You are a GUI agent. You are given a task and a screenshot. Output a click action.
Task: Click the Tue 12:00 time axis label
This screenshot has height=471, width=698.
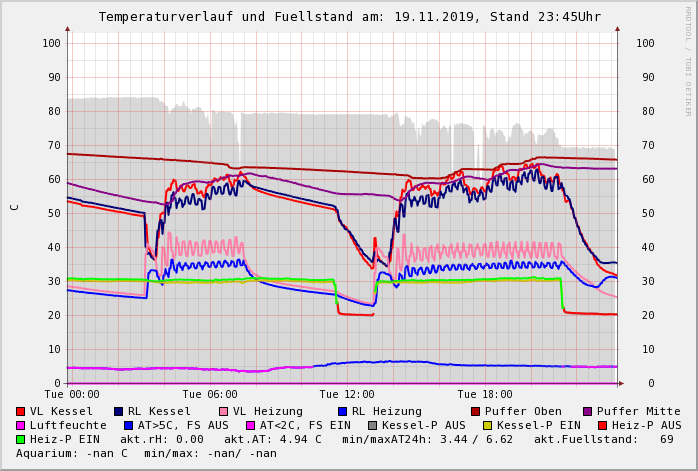[x=347, y=395]
